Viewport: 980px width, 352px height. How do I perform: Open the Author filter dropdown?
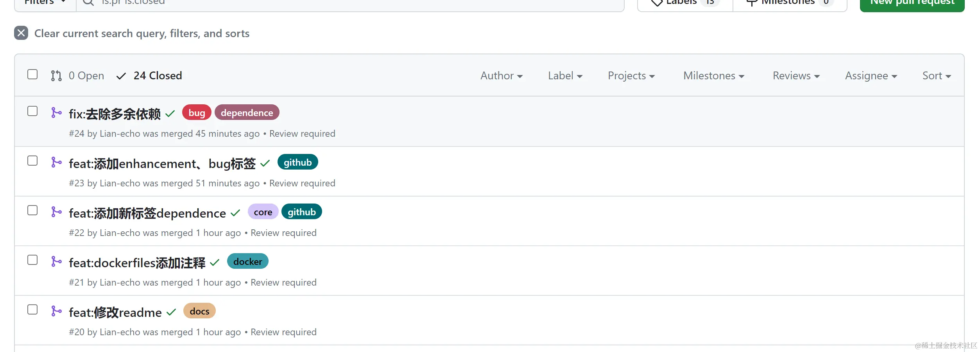(501, 76)
